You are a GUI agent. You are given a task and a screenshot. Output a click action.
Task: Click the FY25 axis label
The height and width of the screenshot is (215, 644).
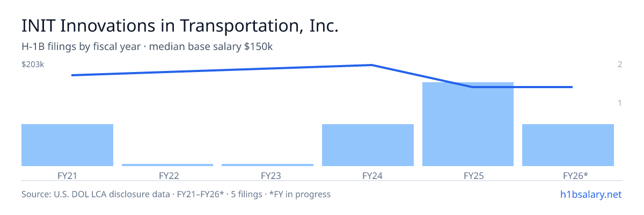[468, 175]
